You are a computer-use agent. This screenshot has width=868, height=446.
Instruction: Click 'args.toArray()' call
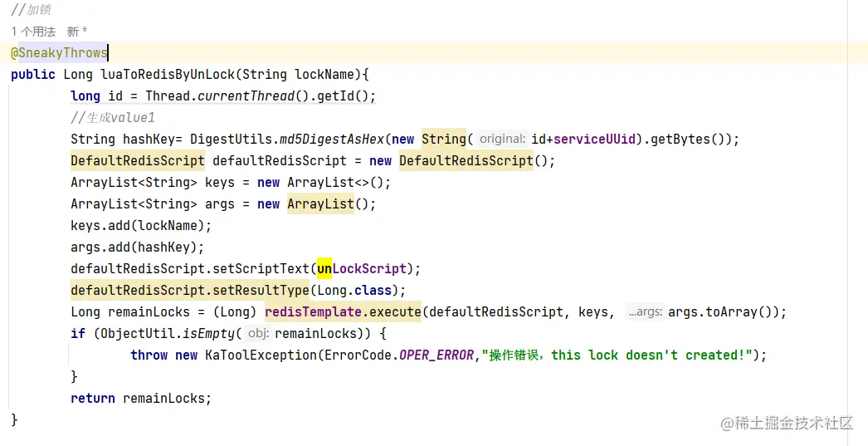721,312
